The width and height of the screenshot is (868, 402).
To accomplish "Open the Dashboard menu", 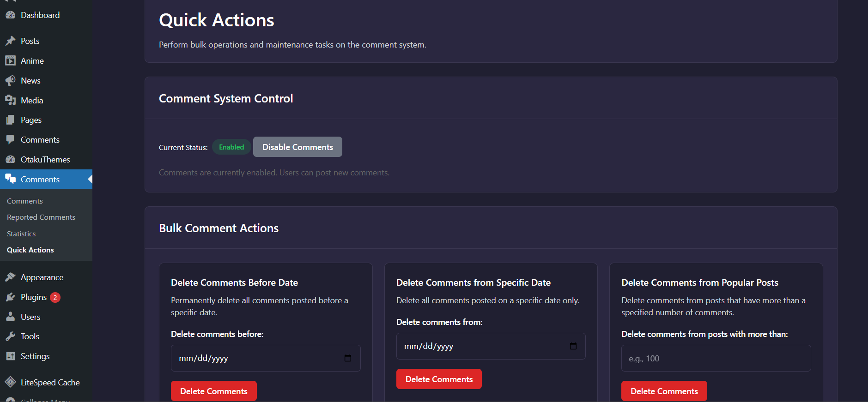I will click(46, 15).
